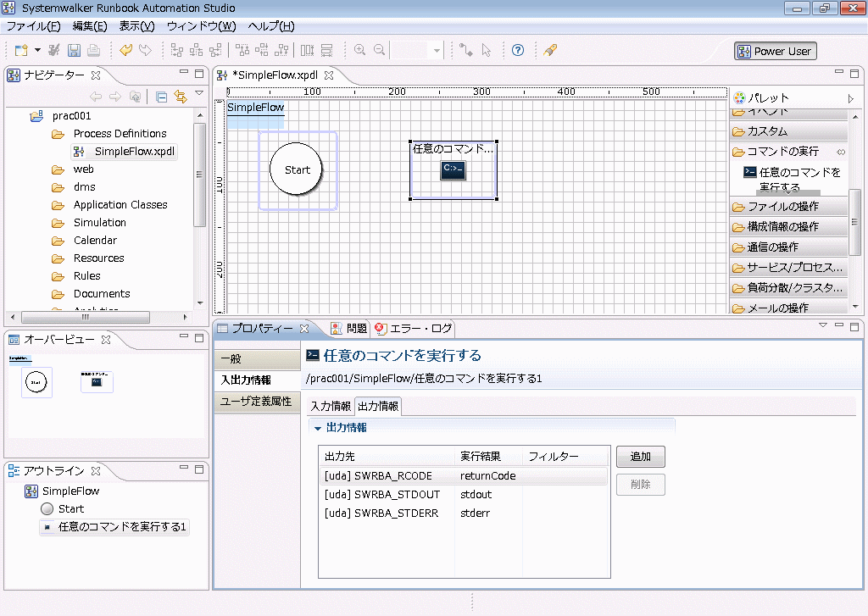Toggle Link with Editor in Navigator

pos(181,97)
